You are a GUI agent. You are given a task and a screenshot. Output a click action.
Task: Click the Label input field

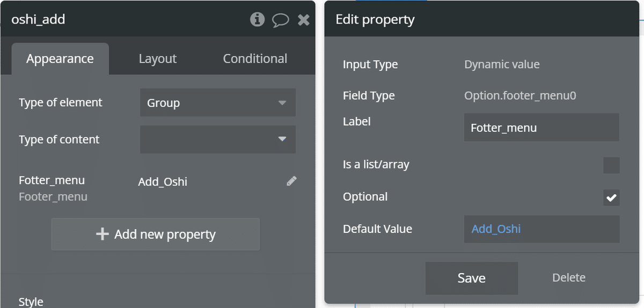[541, 127]
